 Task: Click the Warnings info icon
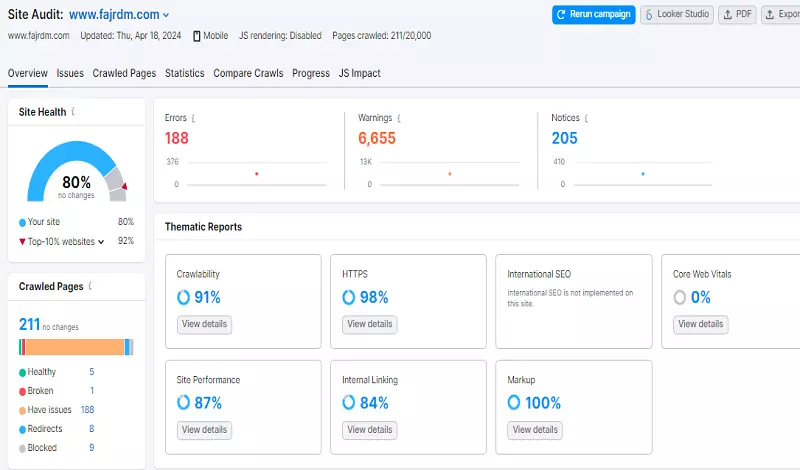399,118
